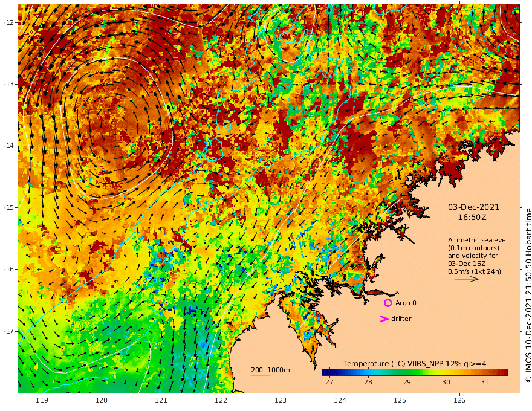Click the colorbar tick label 31

pyautogui.click(x=484, y=382)
